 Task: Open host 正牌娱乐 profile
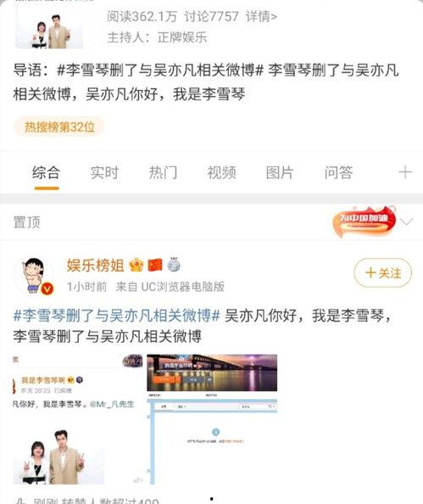click(181, 37)
